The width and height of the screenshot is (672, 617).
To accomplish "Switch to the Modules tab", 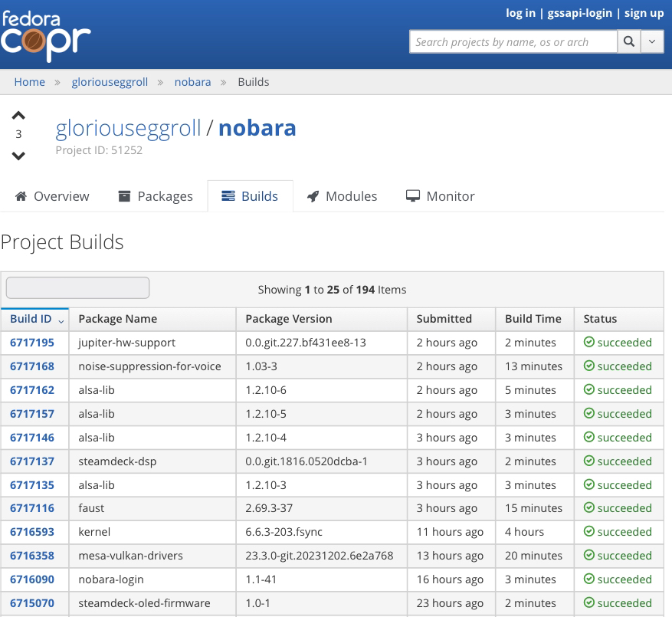I will point(342,196).
